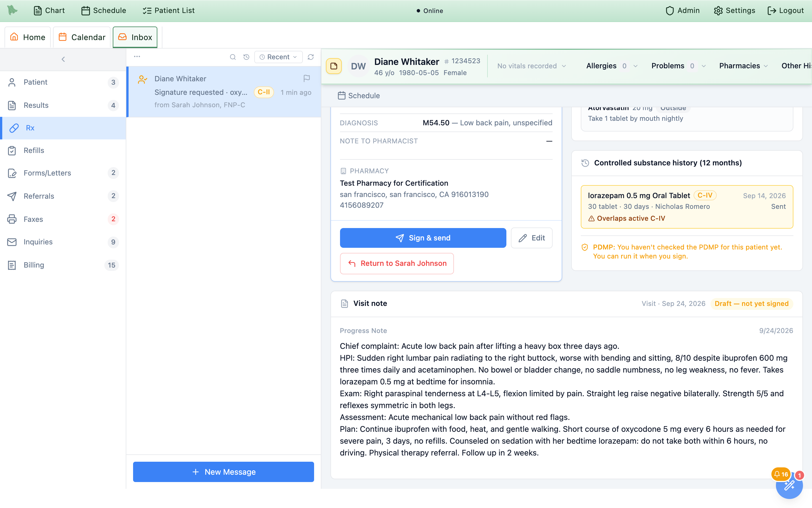
Task: Click the Visit note document icon
Action: [x=344, y=304]
